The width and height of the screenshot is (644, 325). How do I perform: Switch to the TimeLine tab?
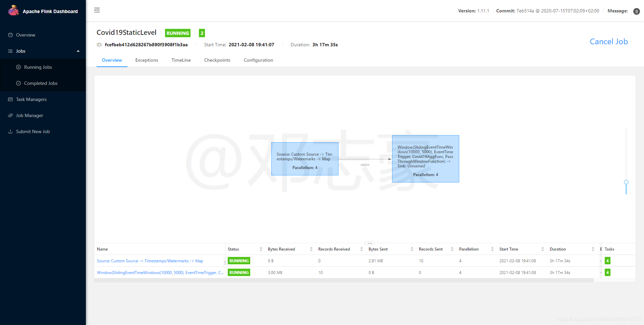click(x=181, y=60)
